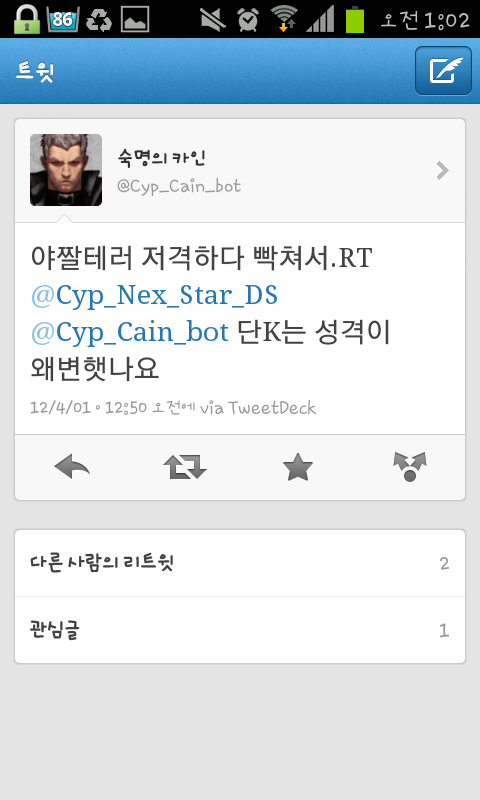Open the 다른 사람의 리트윗 list

[x=240, y=563]
